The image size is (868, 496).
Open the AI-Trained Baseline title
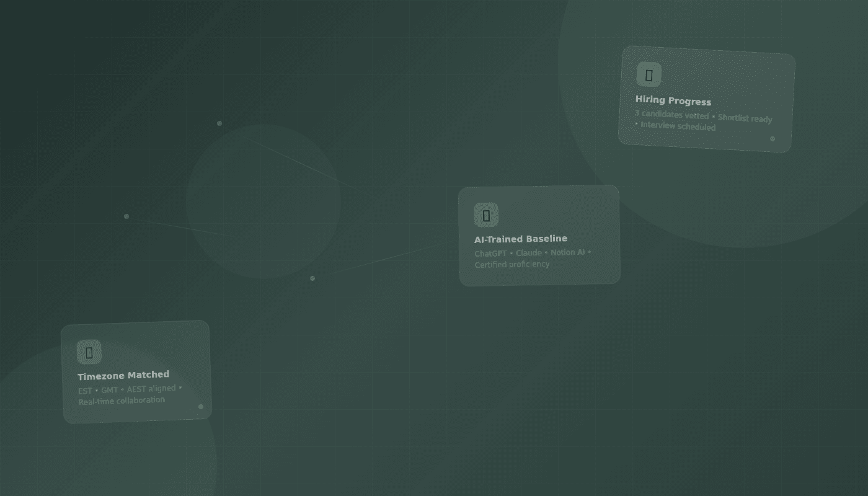point(521,239)
